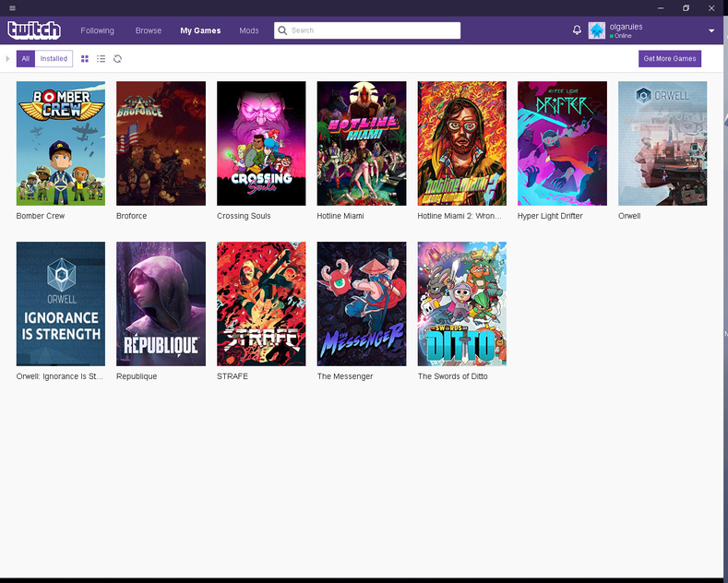Open the hamburger menu in title bar
The width and height of the screenshot is (728, 583).
(x=12, y=7)
